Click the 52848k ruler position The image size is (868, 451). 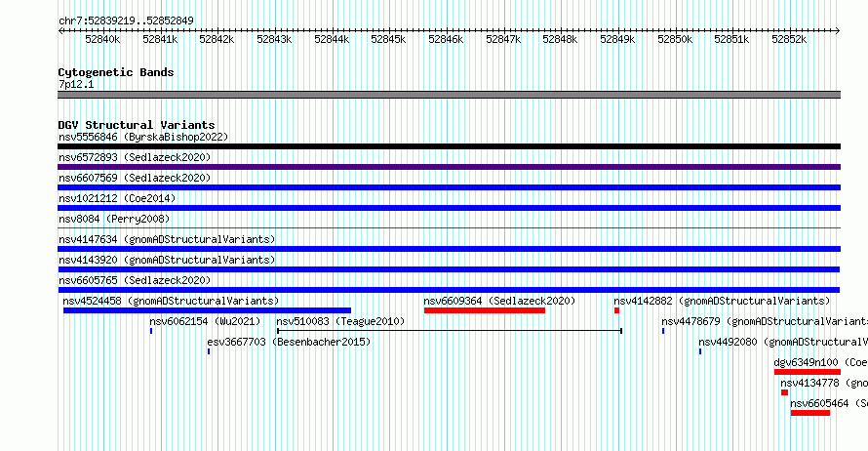click(x=560, y=39)
